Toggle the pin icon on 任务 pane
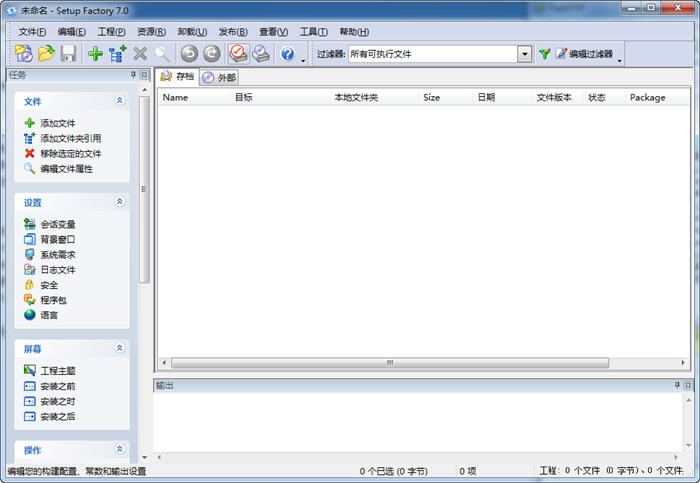 coord(133,75)
